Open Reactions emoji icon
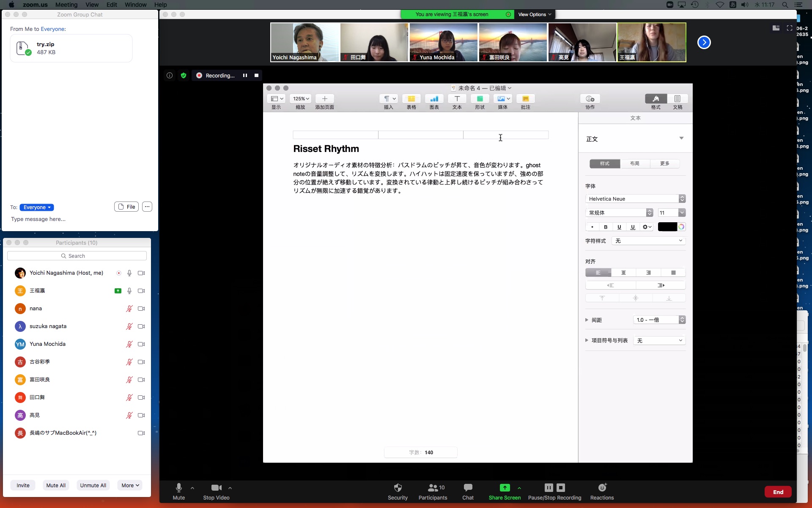This screenshot has width=812, height=508. pyautogui.click(x=602, y=488)
